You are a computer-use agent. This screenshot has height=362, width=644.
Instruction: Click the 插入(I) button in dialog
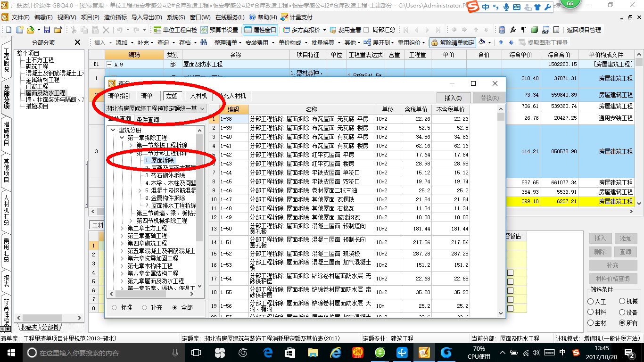(453, 98)
